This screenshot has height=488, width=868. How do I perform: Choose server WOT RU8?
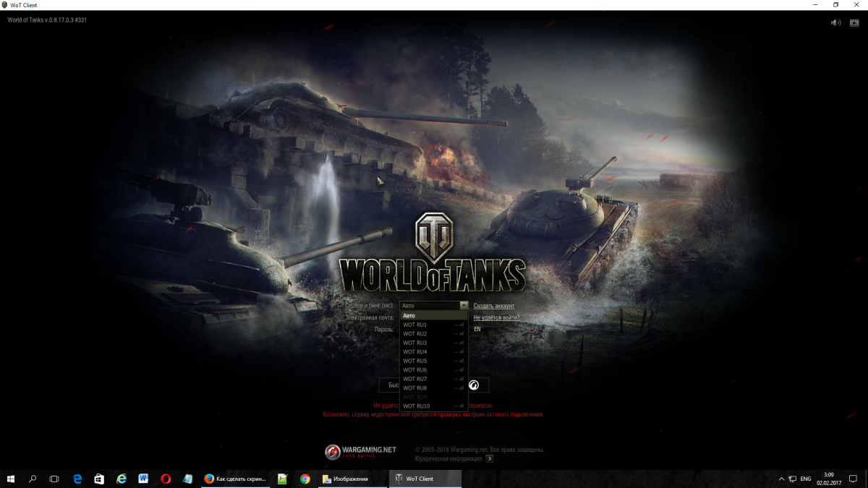(434, 388)
